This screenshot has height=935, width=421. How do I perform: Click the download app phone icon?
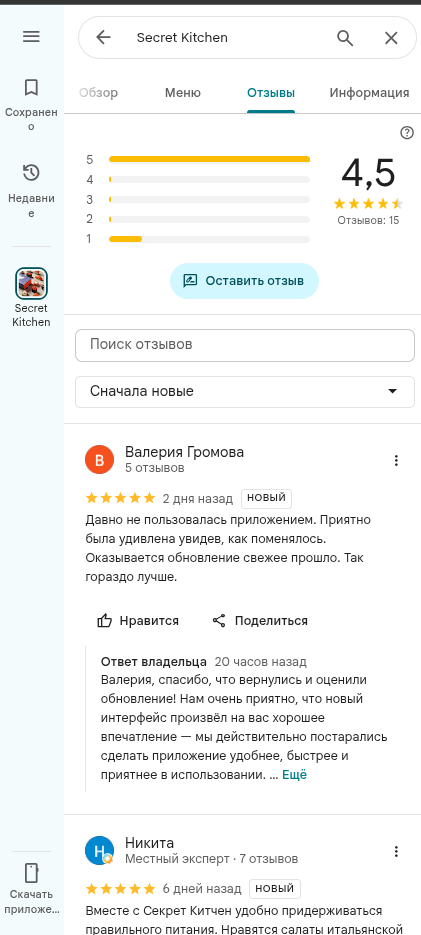point(31,872)
